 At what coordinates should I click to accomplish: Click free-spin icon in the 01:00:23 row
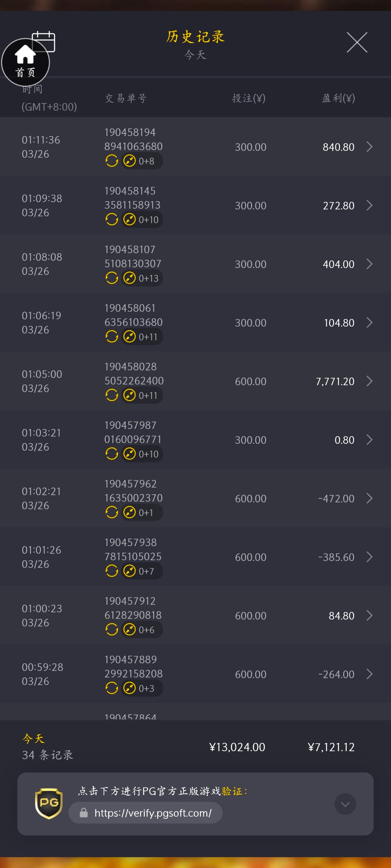[112, 629]
